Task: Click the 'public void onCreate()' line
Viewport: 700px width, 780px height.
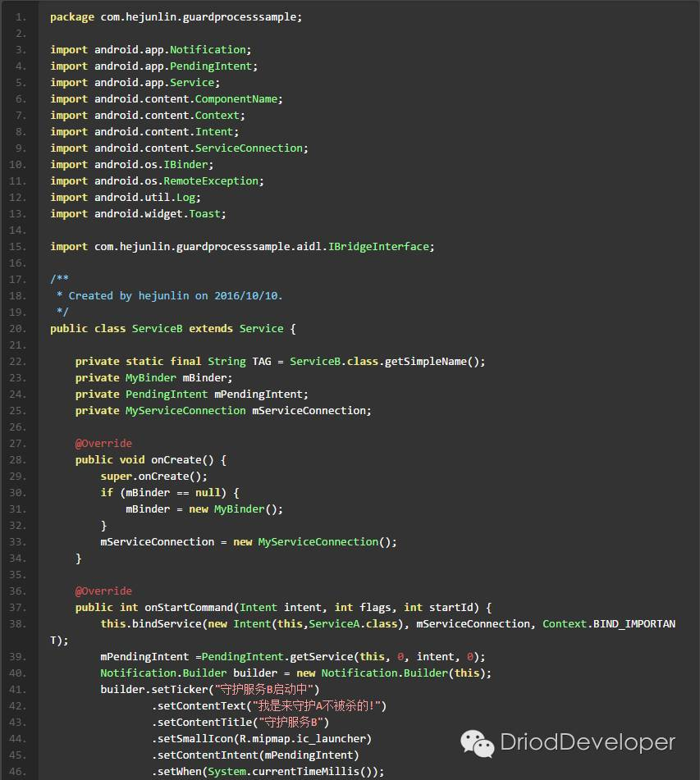Action: click(151, 461)
